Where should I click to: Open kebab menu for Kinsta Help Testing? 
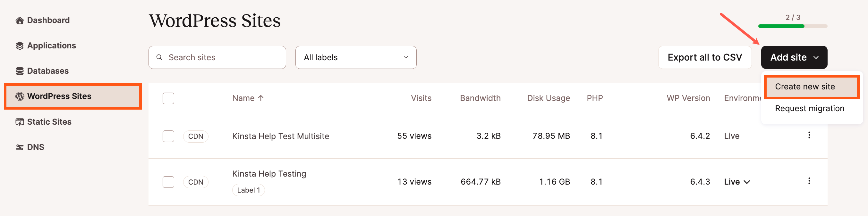(809, 181)
